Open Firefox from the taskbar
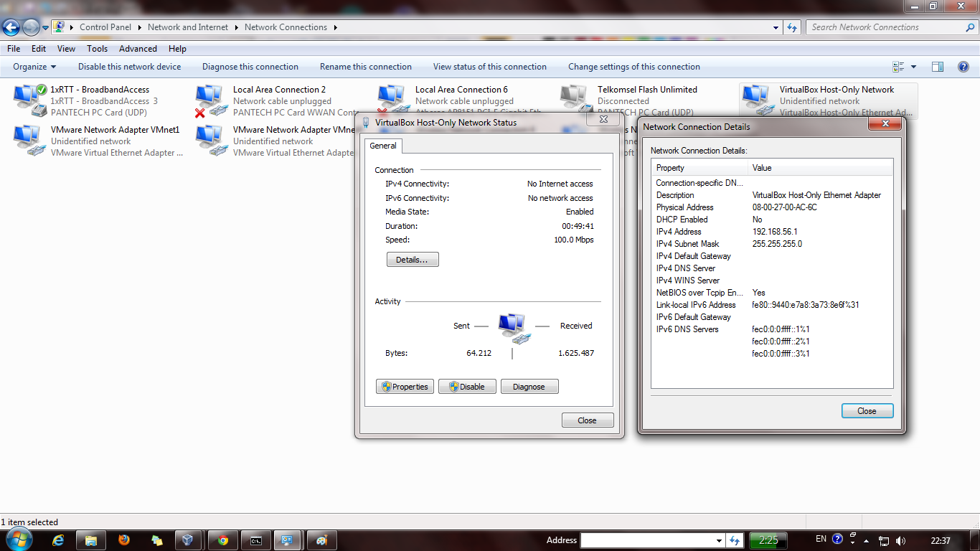This screenshot has height=551, width=980. coord(124,540)
